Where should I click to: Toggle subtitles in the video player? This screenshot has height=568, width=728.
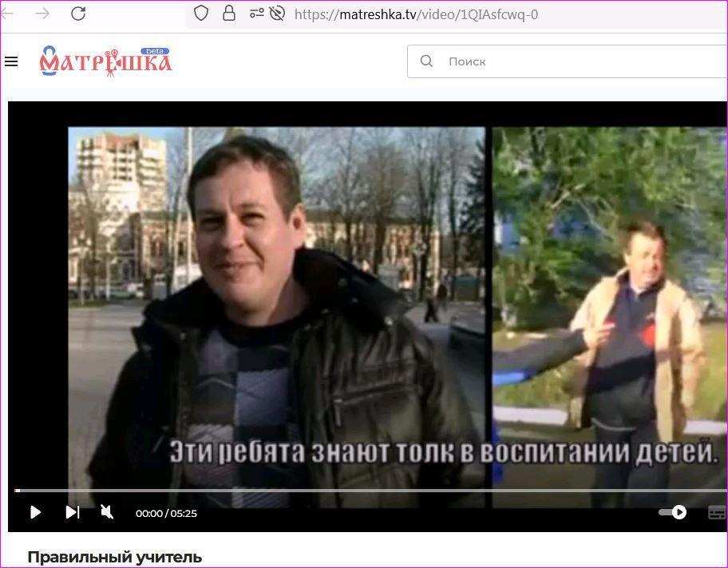(x=718, y=513)
